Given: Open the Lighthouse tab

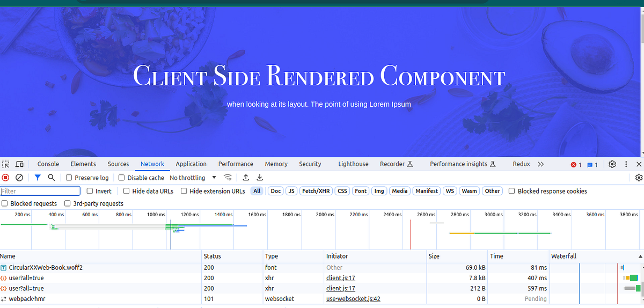Looking at the screenshot, I should click(x=353, y=164).
